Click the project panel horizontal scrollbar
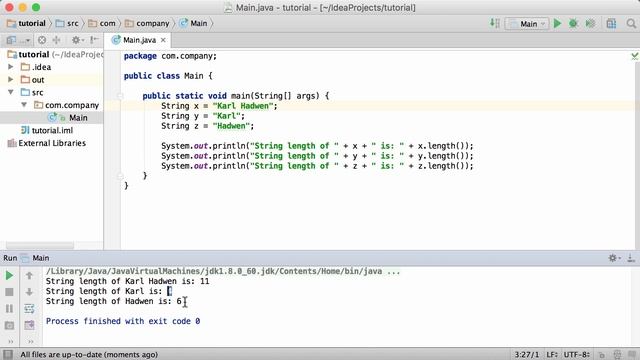Viewport: 640px width, 360px height. [x=40, y=245]
